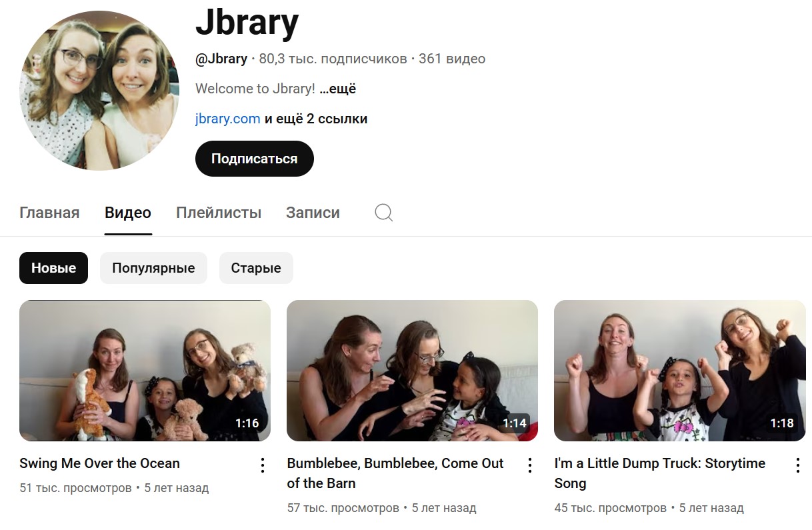Sort videos by Старые chip
Screen dimensions: 812x530
click(256, 268)
